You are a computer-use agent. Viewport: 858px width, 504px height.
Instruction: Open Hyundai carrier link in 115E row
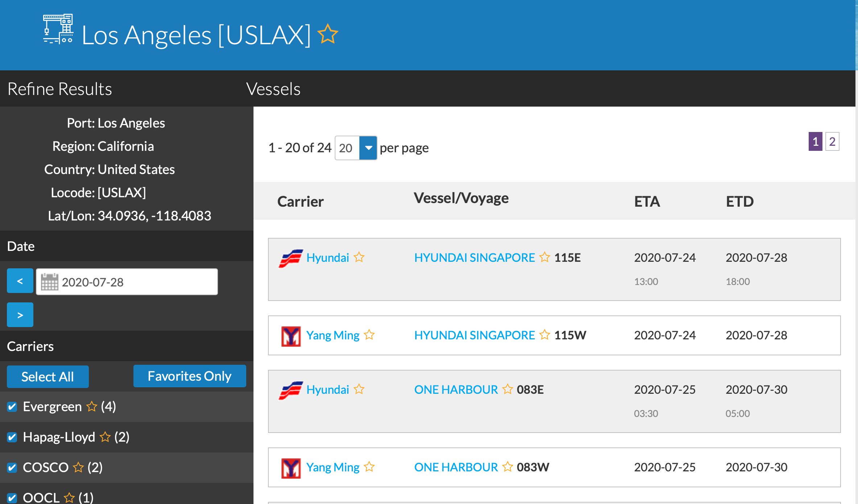tap(327, 257)
